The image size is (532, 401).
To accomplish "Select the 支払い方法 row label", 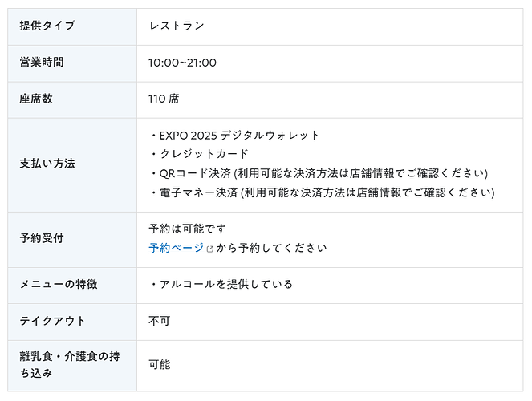I will point(47,164).
